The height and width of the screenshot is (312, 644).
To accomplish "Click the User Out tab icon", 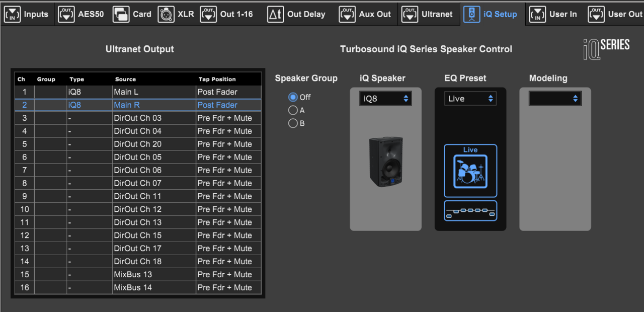I will tap(596, 14).
